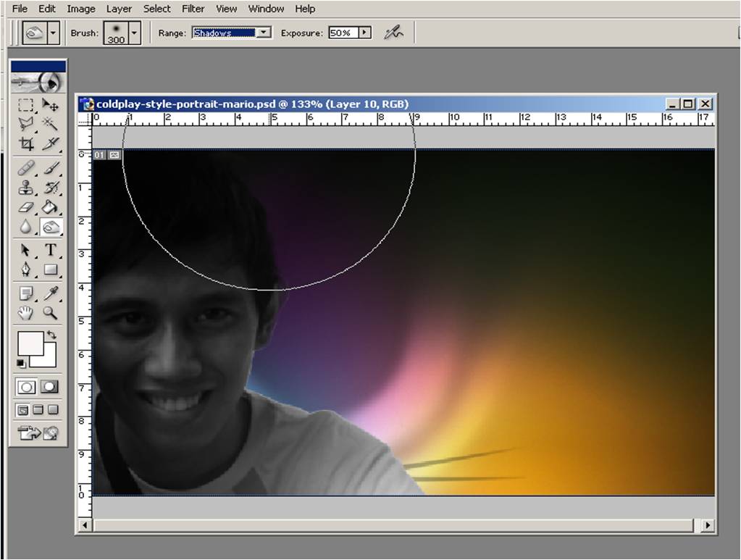Select the Zoom magnifier tool
741x560 pixels.
click(x=51, y=313)
